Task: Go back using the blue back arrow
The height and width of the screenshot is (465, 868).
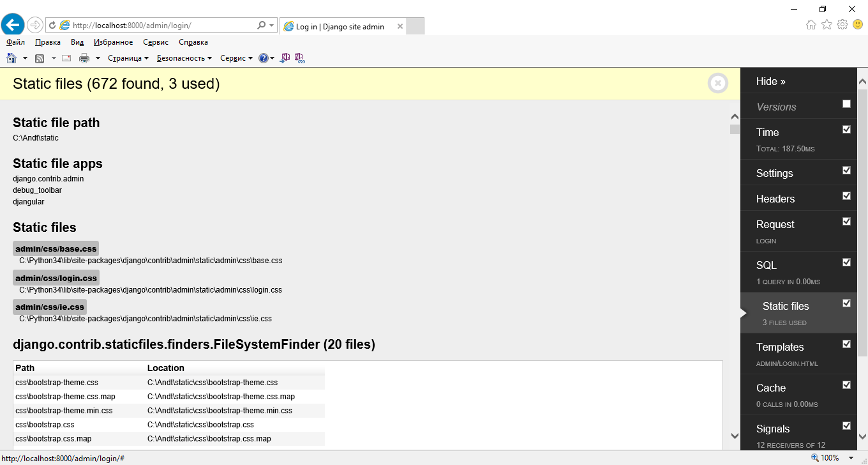Action: pyautogui.click(x=13, y=25)
